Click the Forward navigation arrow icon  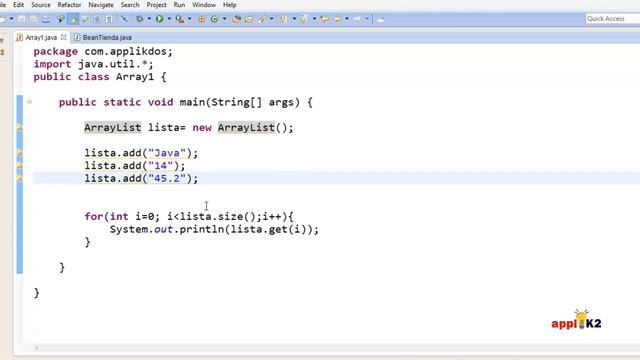[357, 19]
